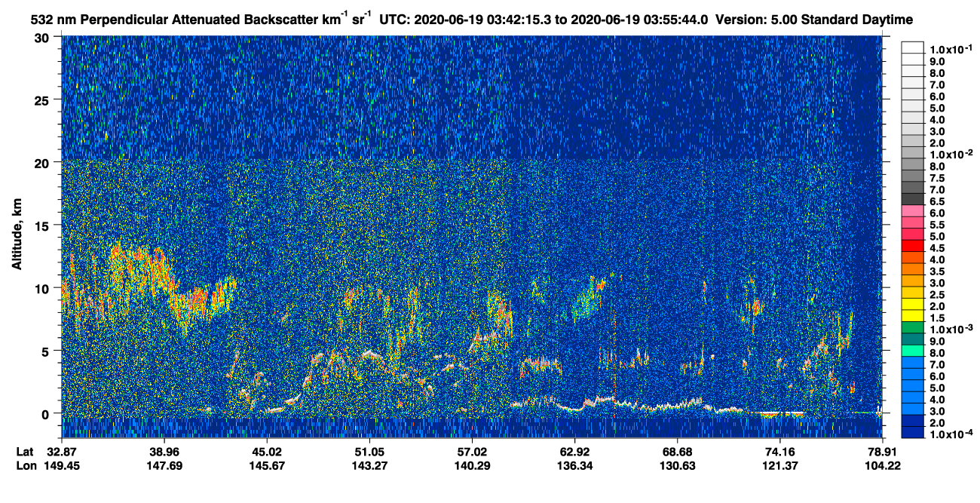Select latitude value 57.02
This screenshot has width=980, height=503.
tap(472, 452)
